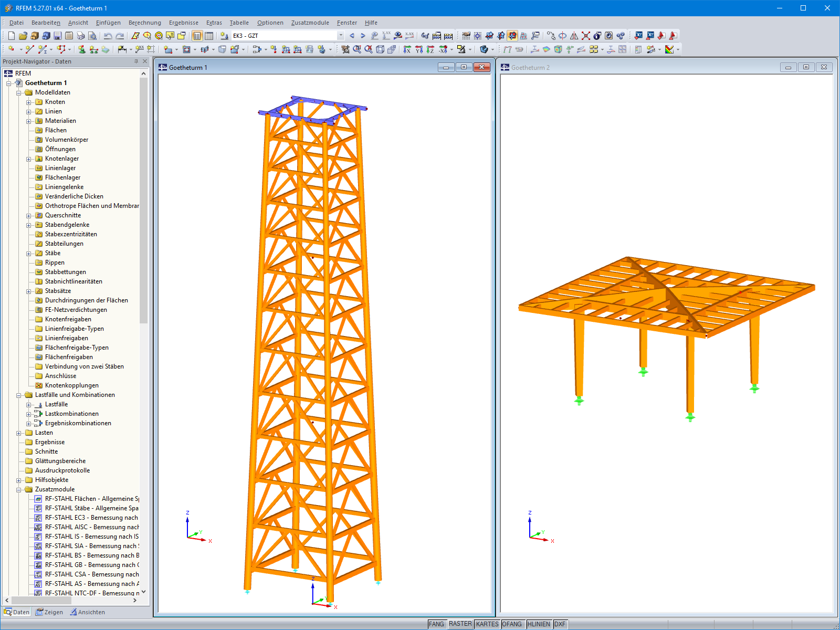
Task: Open the Berechnung menu
Action: coord(144,23)
